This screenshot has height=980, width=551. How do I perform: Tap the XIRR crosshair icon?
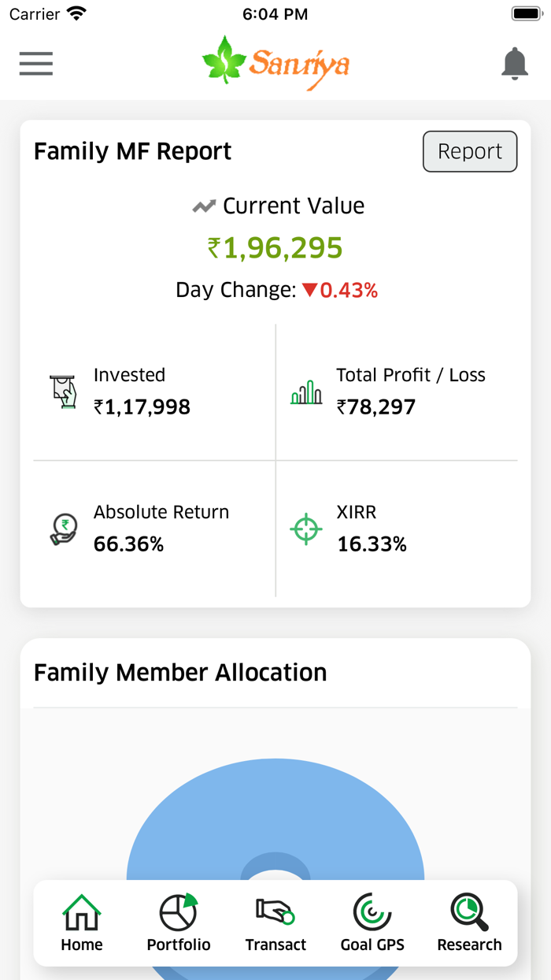pyautogui.click(x=305, y=529)
